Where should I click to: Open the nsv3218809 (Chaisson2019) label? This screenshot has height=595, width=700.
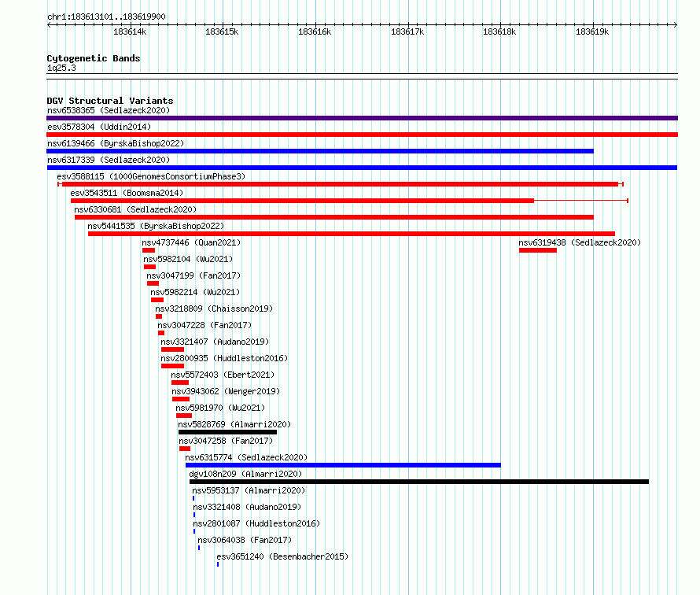tap(214, 309)
